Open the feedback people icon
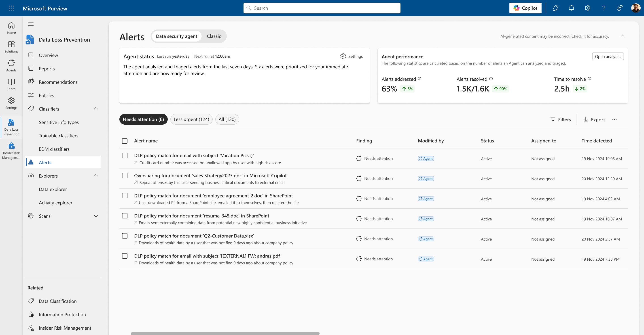Viewport: 644px width, 335px height. 619,8
